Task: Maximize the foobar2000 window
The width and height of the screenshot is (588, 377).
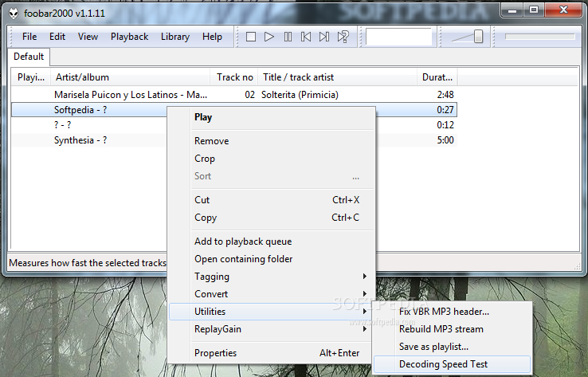Action: click(x=534, y=10)
